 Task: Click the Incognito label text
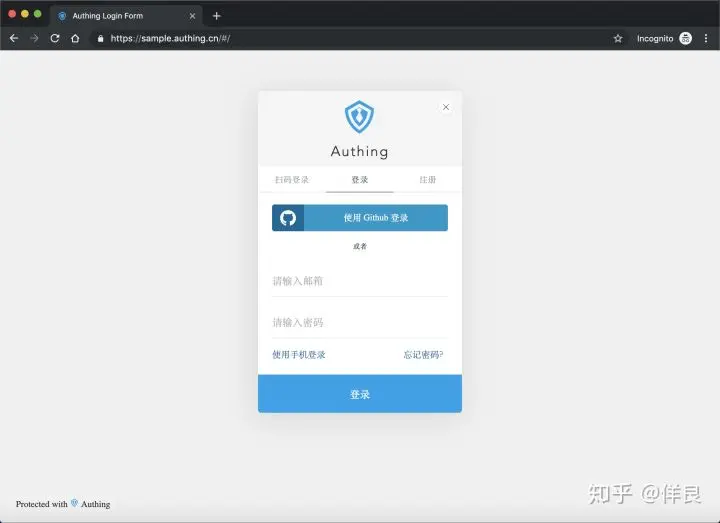pyautogui.click(x=655, y=39)
